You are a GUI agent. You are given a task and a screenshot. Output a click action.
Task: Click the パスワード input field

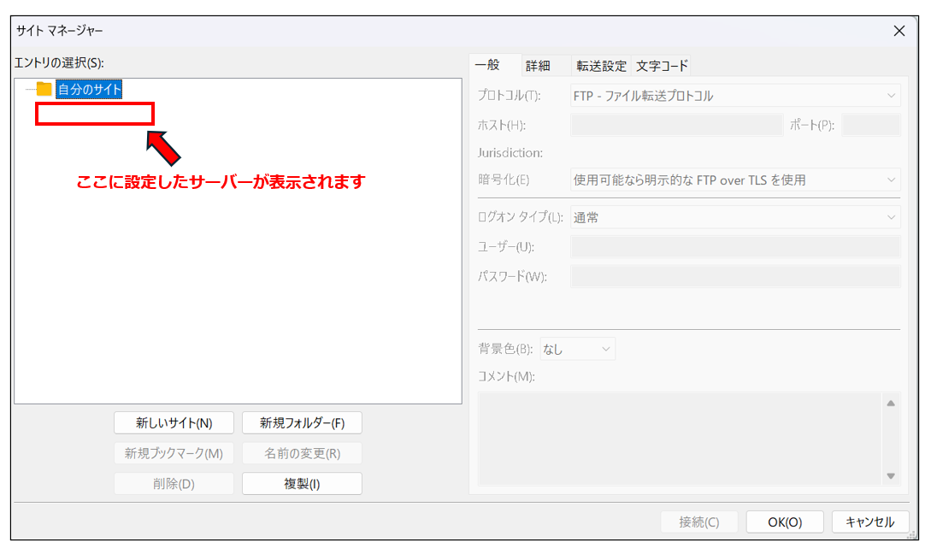[735, 277]
